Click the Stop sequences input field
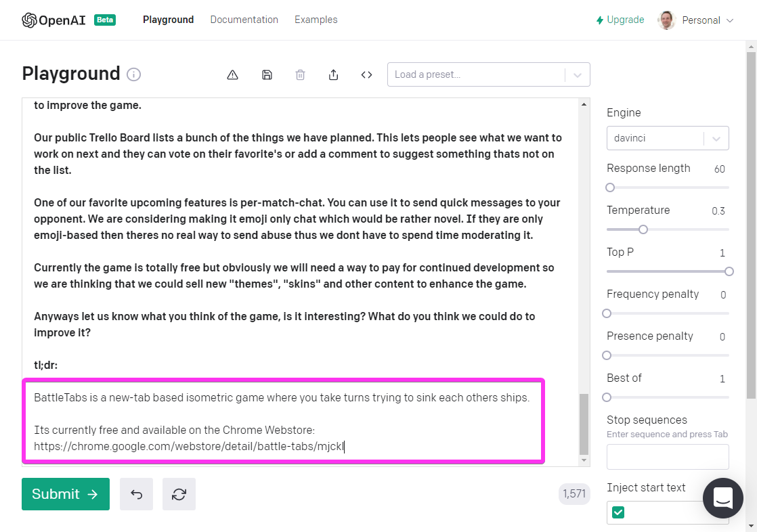The width and height of the screenshot is (757, 532). coord(667,457)
